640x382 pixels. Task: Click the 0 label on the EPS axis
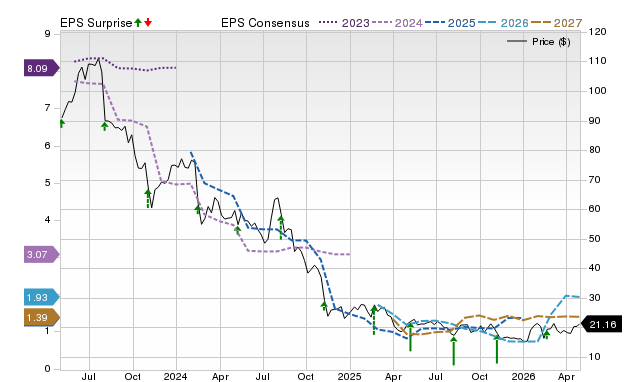click(x=47, y=369)
